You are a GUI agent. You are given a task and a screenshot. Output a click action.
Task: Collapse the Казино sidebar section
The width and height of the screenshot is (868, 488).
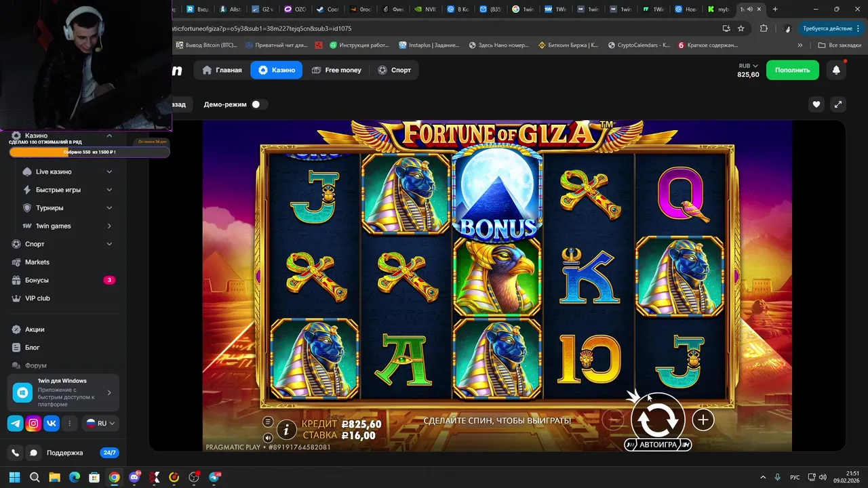(109, 136)
